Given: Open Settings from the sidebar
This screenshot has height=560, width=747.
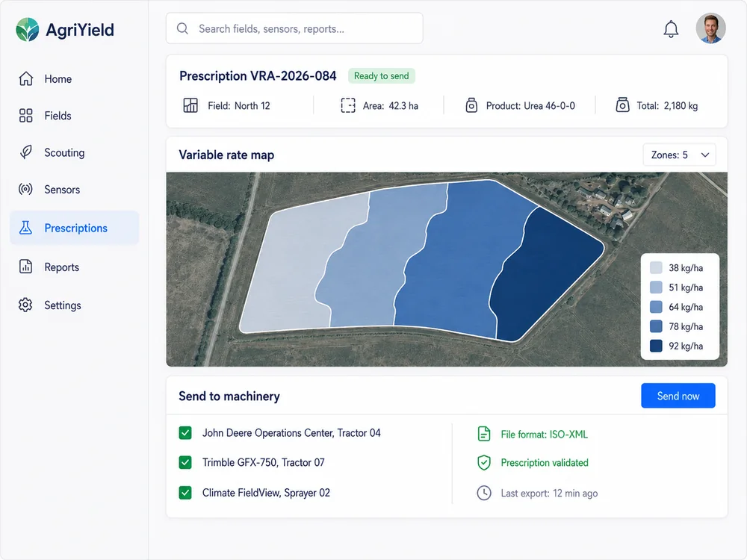Looking at the screenshot, I should click(x=74, y=305).
